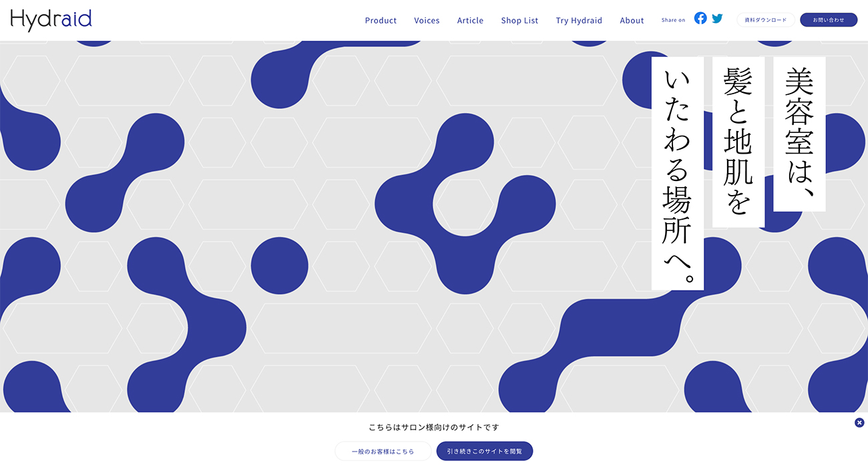868x471 pixels.
Task: Open the About section
Action: pos(632,21)
